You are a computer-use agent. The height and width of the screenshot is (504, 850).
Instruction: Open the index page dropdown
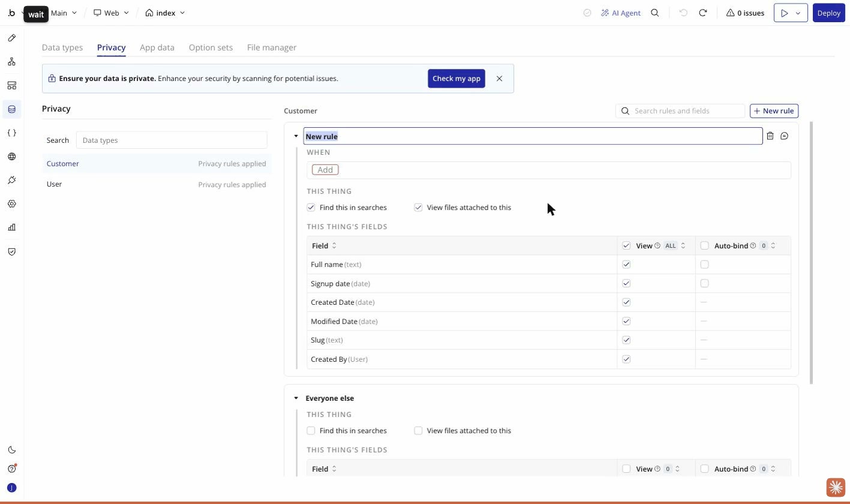165,13
